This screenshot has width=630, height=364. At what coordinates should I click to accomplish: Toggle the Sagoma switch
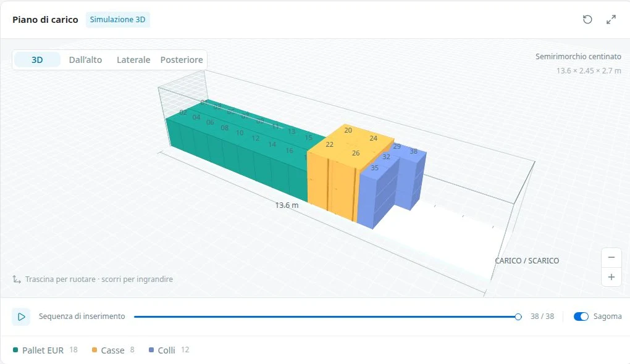pos(581,316)
